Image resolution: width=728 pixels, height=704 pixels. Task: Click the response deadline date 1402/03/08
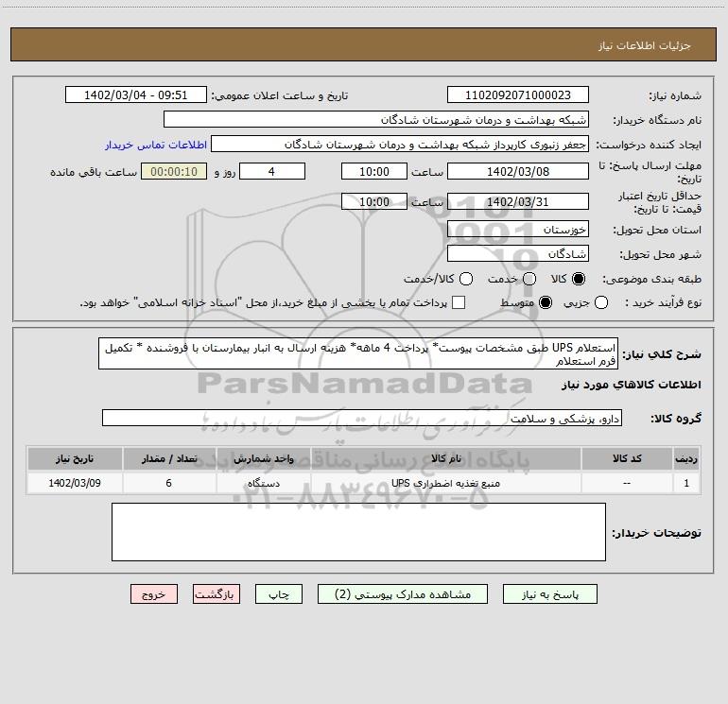click(x=518, y=171)
